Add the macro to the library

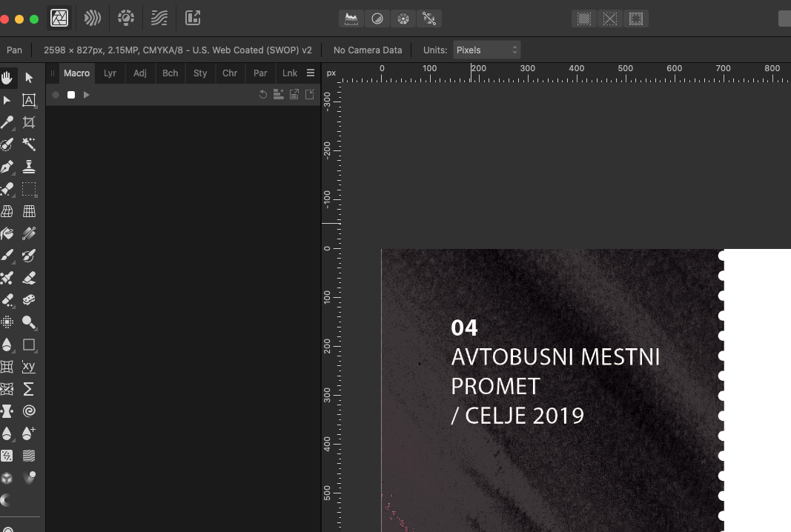point(279,94)
